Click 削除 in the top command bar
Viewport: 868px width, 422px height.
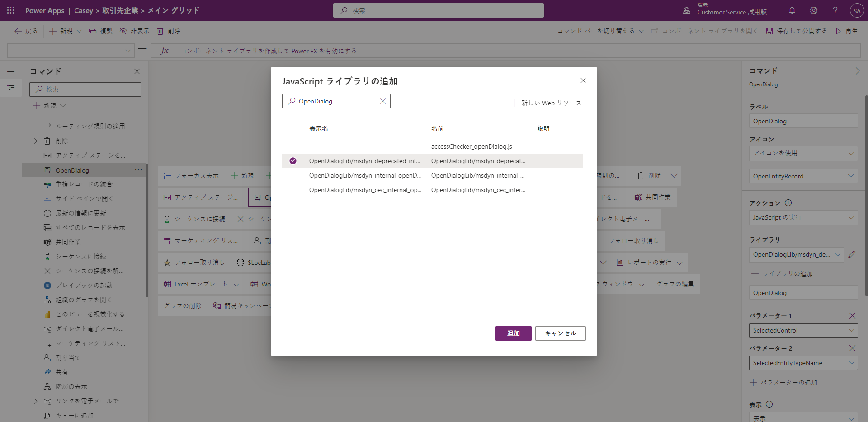pos(169,31)
